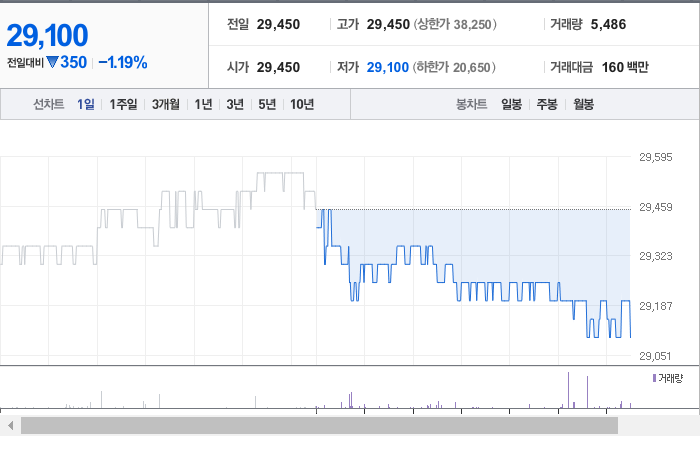Click the horizontal scrollbar thumb under chart
The height and width of the screenshot is (450, 700).
coord(319,425)
